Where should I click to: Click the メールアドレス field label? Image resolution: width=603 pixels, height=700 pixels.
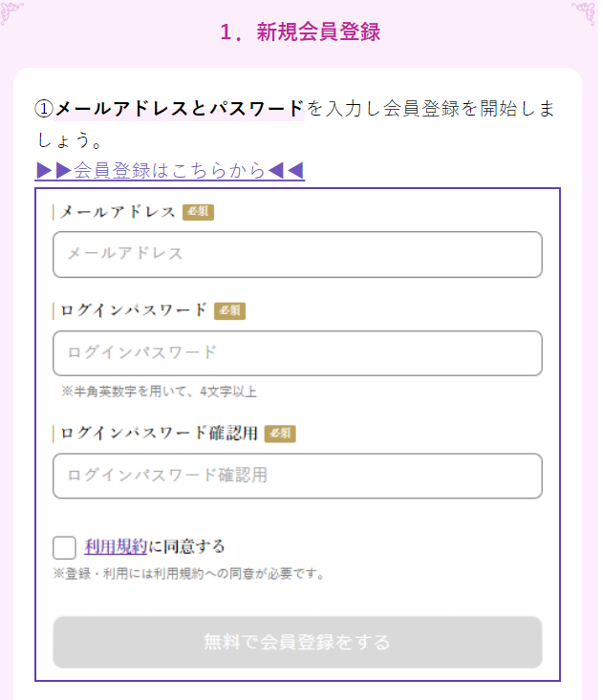pyautogui.click(x=118, y=212)
